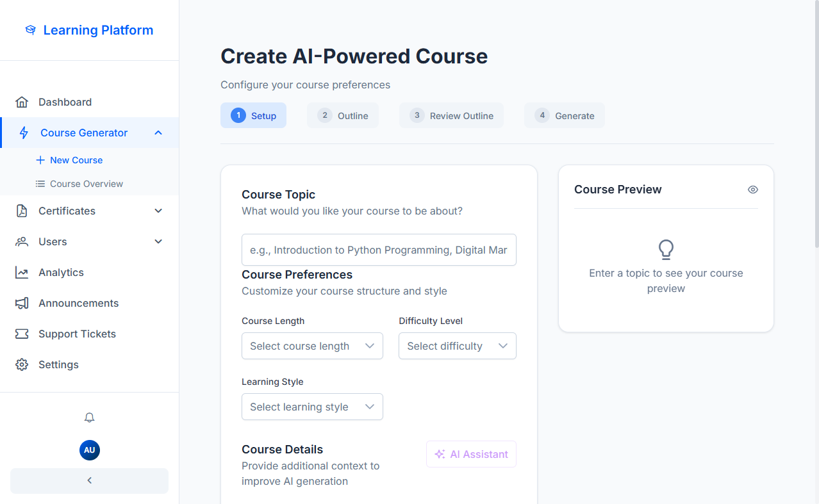
Task: Open the Course Overview link
Action: [86, 184]
